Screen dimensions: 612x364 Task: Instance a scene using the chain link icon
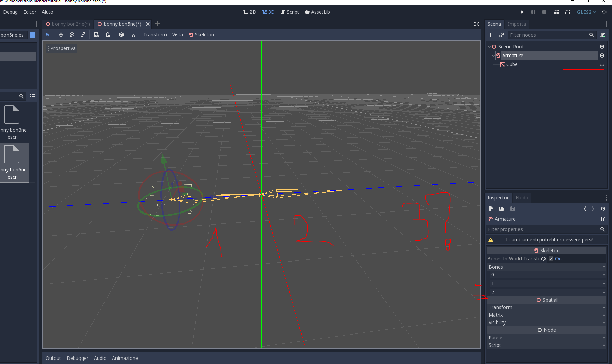click(502, 35)
